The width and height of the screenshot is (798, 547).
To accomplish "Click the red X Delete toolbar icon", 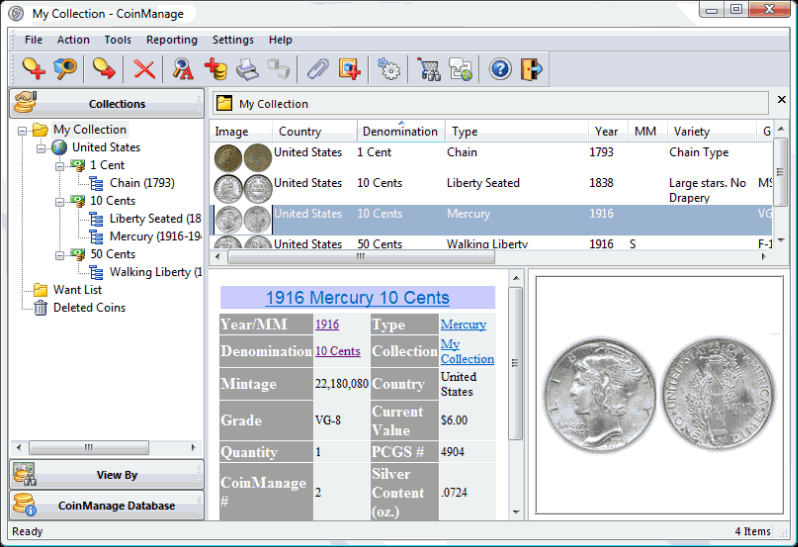I will point(144,69).
